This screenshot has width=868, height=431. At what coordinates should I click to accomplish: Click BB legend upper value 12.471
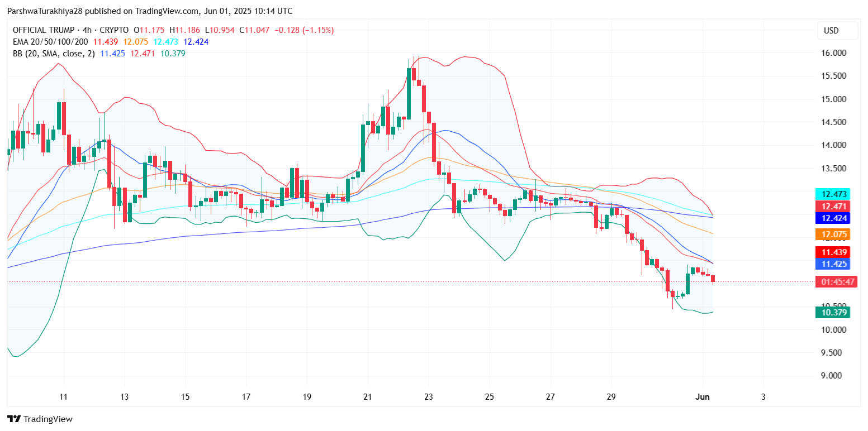pyautogui.click(x=143, y=54)
